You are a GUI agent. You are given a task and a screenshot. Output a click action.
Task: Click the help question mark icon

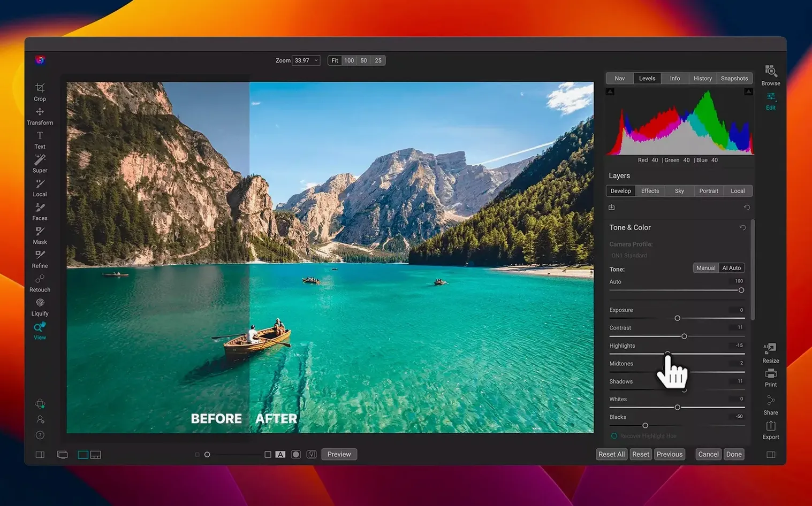40,435
